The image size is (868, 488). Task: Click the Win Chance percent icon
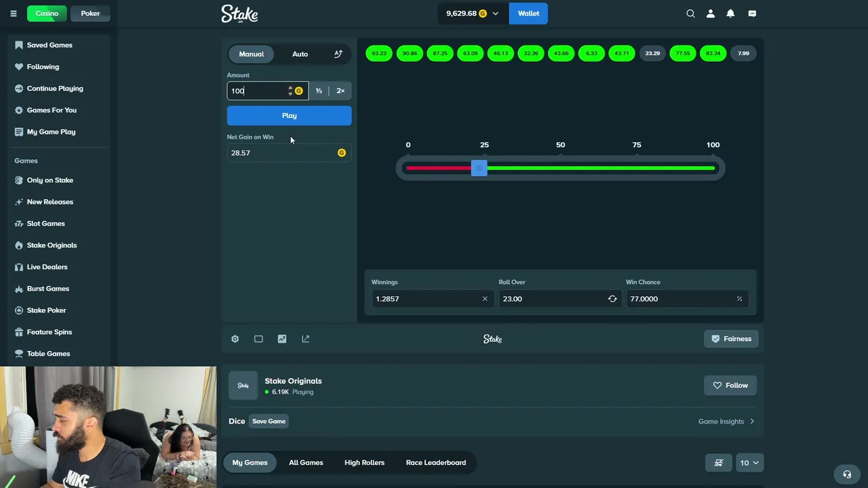pos(739,299)
